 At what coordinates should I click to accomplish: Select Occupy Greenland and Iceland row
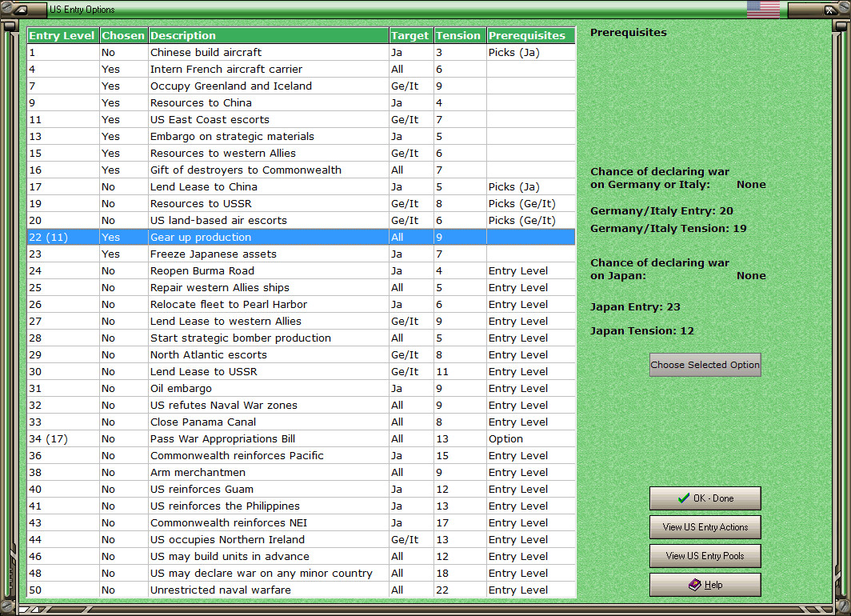(302, 86)
